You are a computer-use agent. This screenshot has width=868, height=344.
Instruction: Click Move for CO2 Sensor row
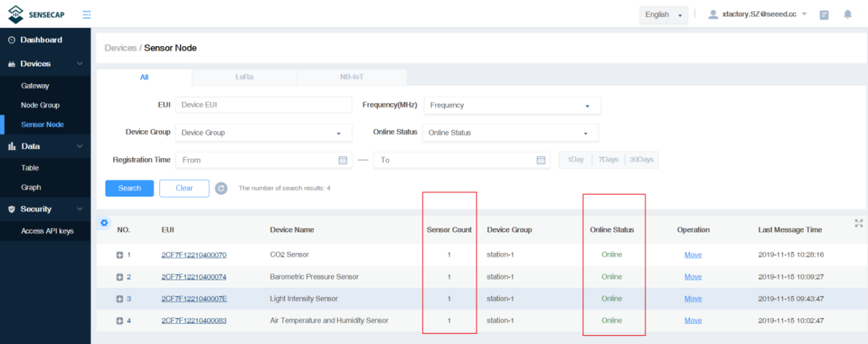coord(693,255)
